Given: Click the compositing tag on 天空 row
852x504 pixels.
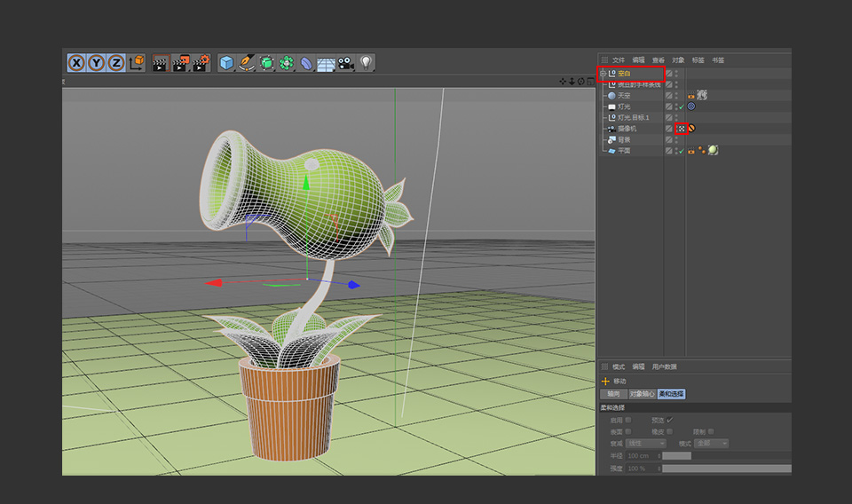Looking at the screenshot, I should coord(691,96).
